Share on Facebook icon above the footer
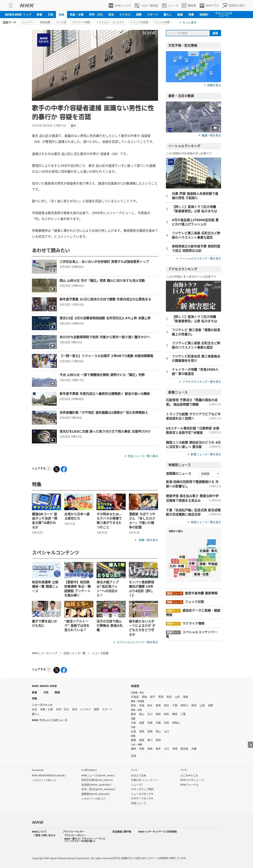 64,670
